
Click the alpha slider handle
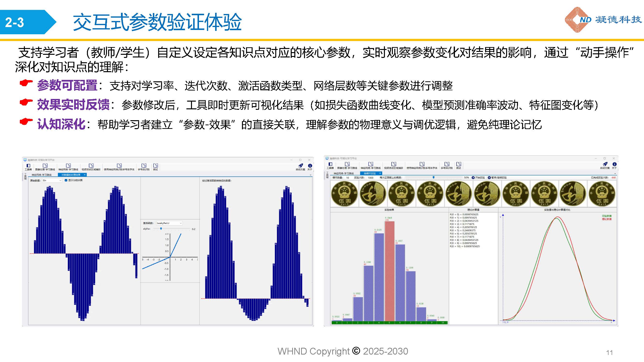(161, 229)
